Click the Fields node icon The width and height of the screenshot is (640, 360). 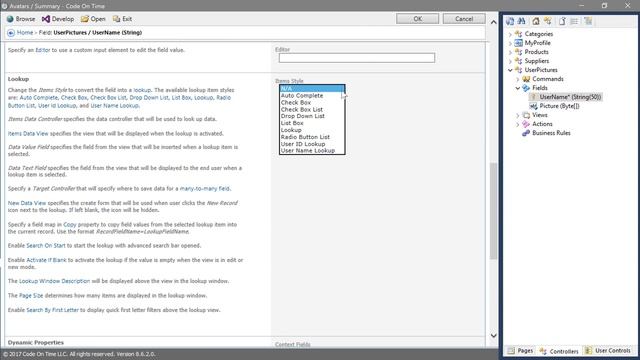click(526, 88)
